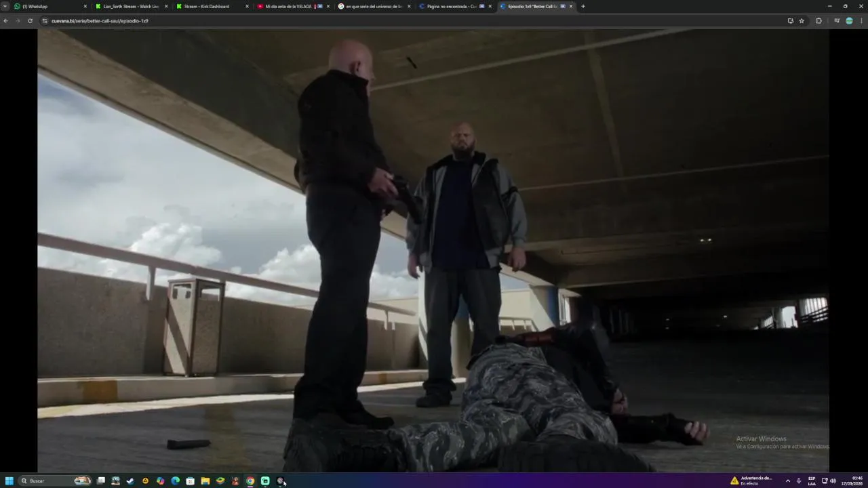Close the Stream - Kick Dashboard tab
868x488 pixels.
pos(247,6)
